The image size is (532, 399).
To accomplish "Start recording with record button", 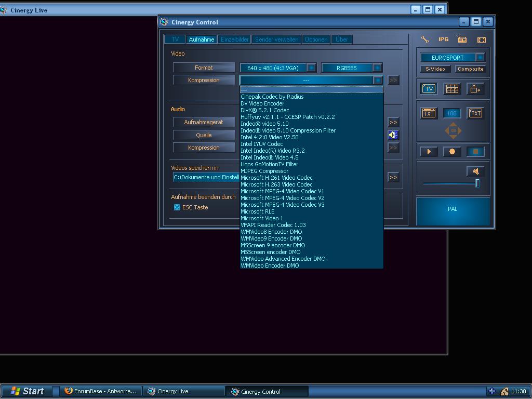I will tap(452, 151).
